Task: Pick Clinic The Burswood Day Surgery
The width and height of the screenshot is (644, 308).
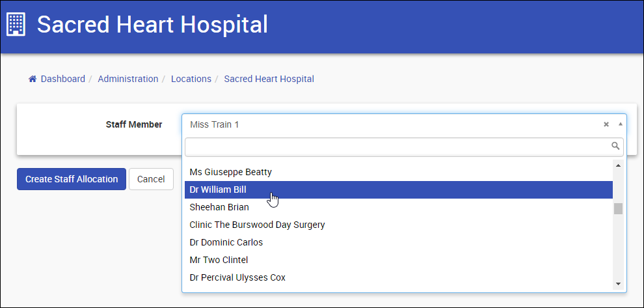Action: [x=399, y=225]
